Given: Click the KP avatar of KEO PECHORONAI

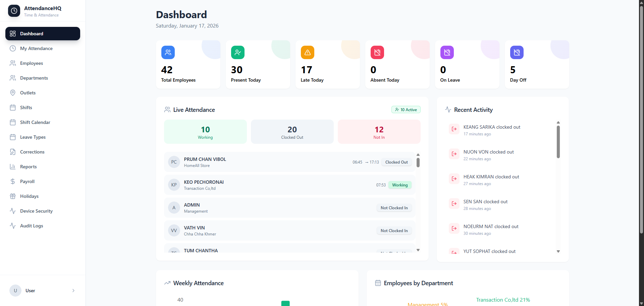Looking at the screenshot, I should [x=174, y=185].
